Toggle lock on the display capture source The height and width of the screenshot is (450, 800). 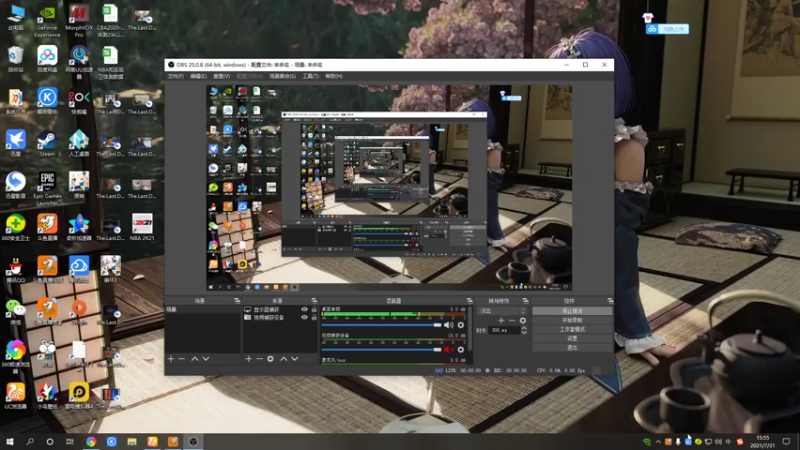pyautogui.click(x=314, y=310)
